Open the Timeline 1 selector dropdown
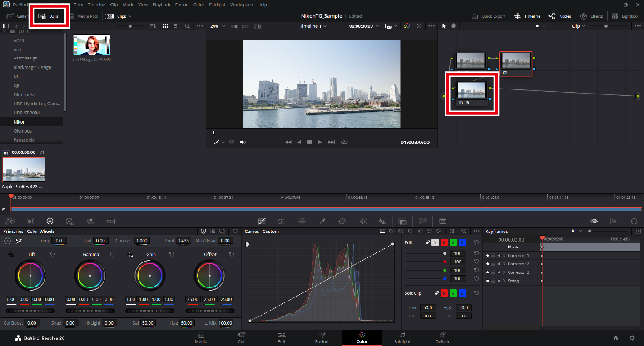Viewport: 644px width, 346px height. point(313,26)
